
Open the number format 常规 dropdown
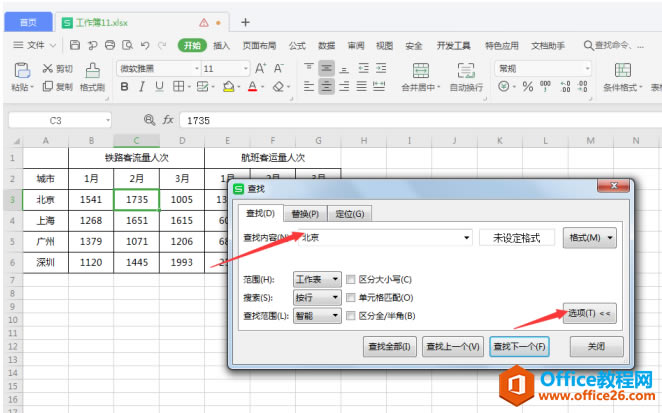tap(587, 68)
